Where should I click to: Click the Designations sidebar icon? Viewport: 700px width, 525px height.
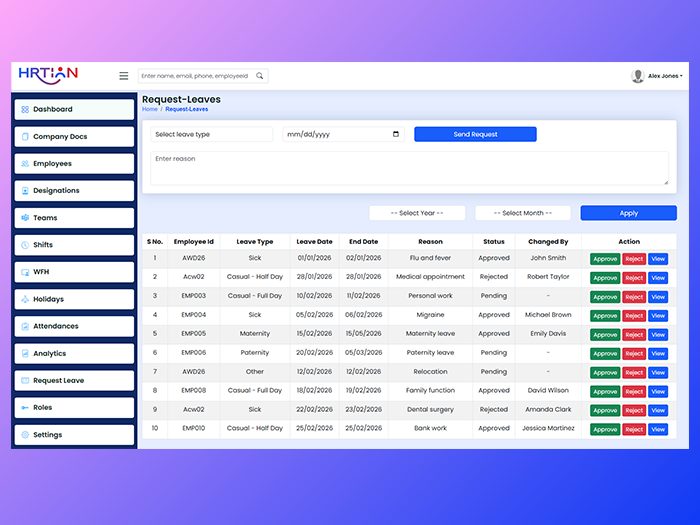point(25,191)
